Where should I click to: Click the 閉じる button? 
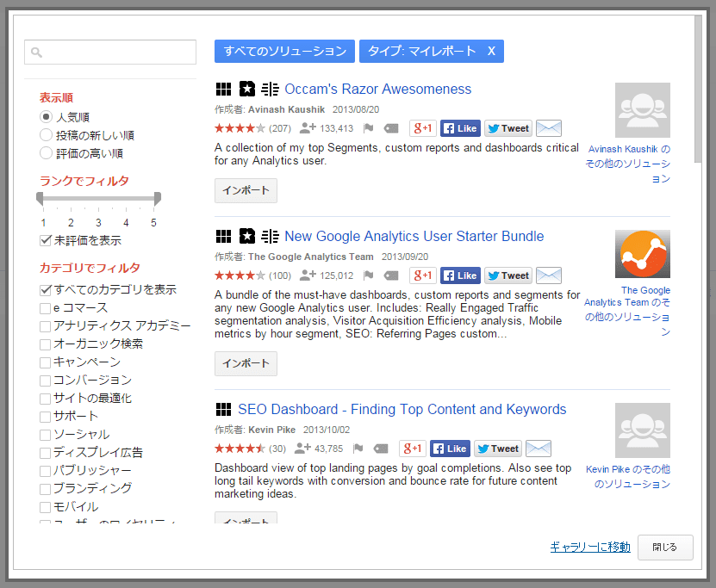(665, 547)
